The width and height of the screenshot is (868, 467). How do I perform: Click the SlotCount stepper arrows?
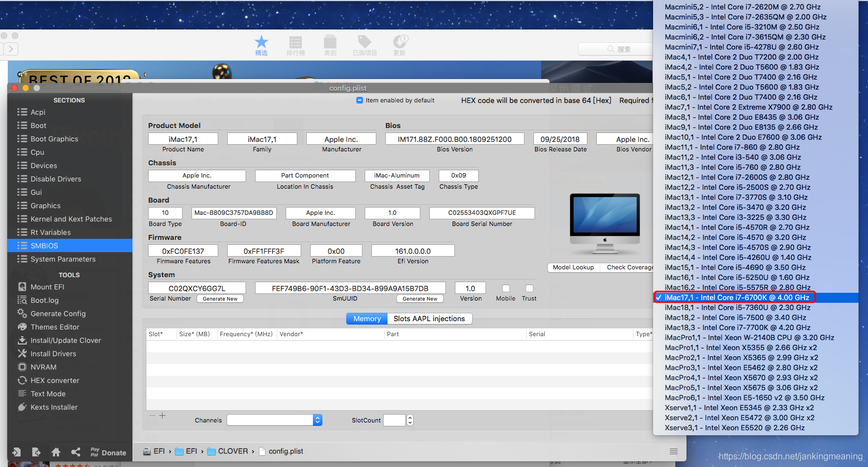410,420
